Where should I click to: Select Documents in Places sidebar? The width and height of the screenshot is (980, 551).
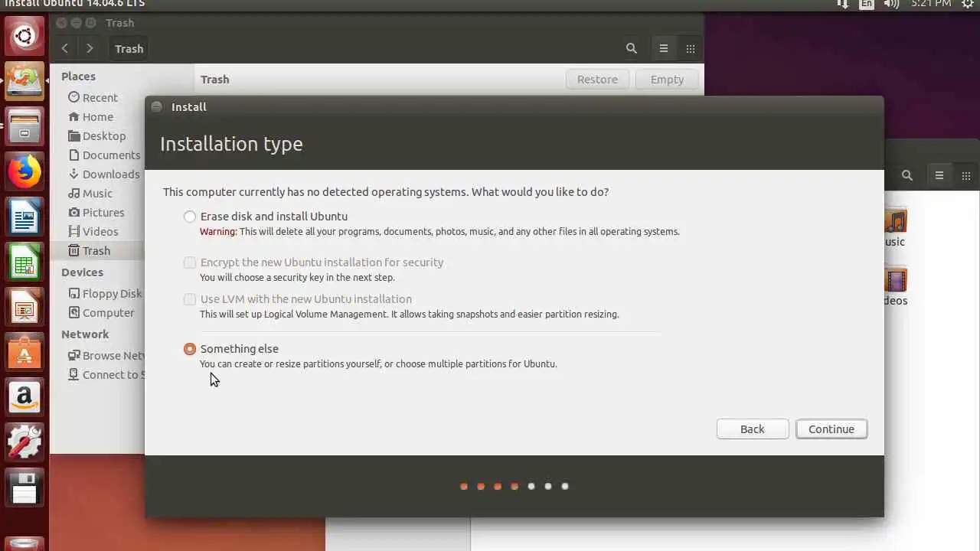point(104,155)
